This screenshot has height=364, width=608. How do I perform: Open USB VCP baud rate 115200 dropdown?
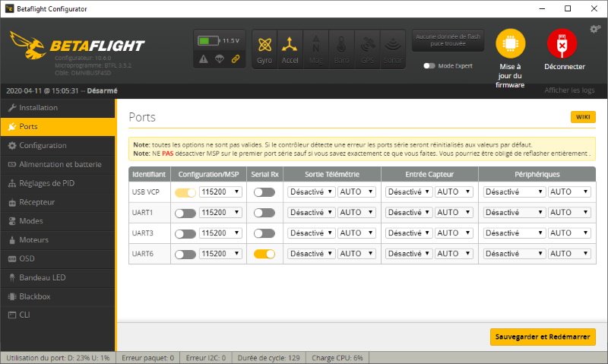pos(220,192)
